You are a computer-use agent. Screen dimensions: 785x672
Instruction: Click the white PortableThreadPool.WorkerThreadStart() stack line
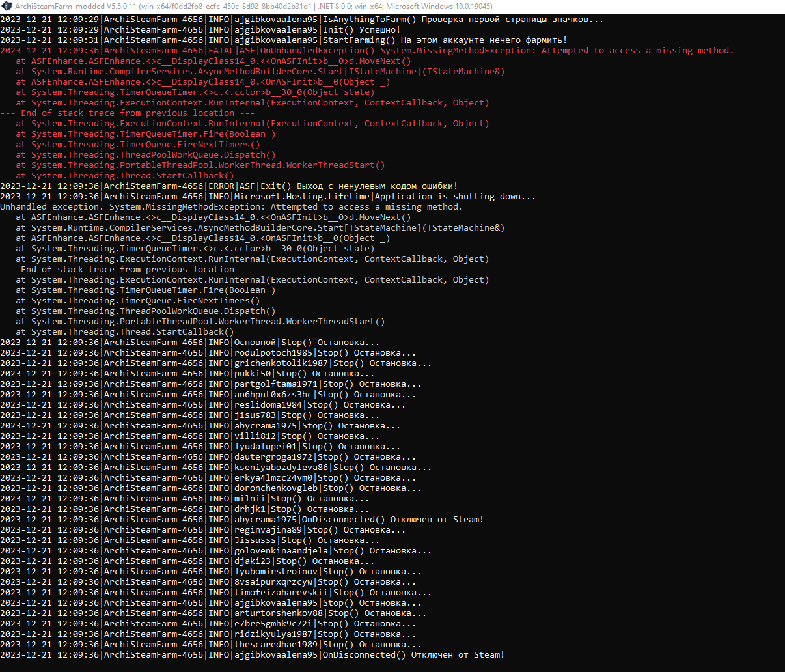(200, 322)
